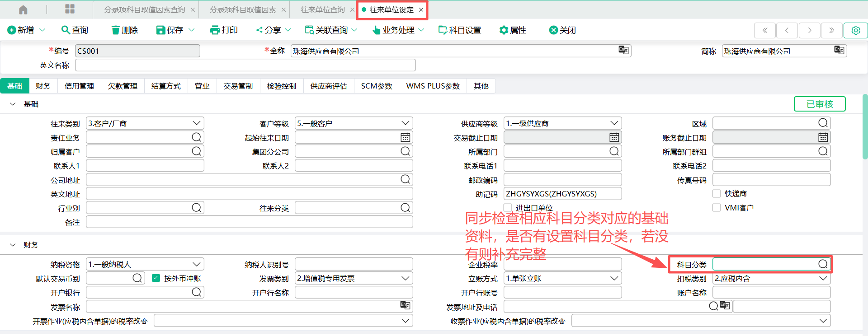
Task: Click the home icon in tab bar
Action: 23,9
